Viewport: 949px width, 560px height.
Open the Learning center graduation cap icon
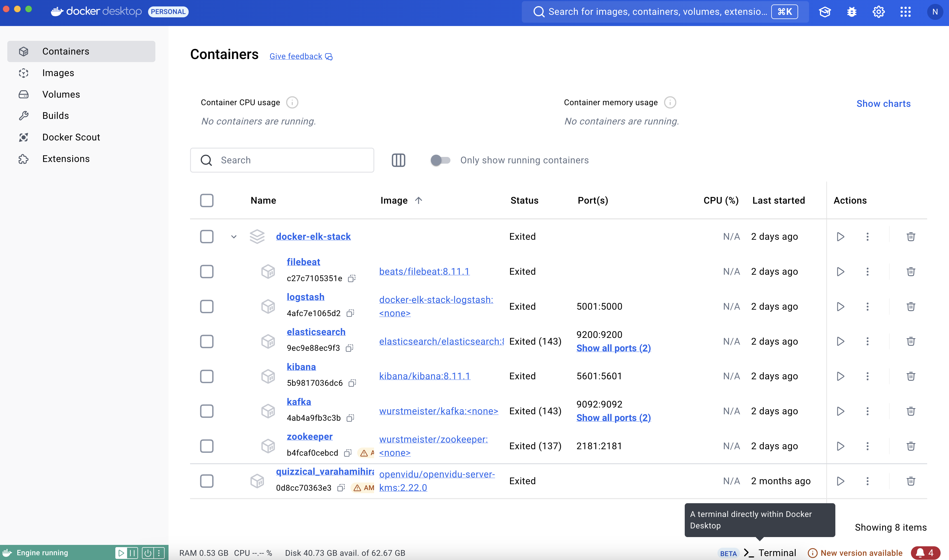824,12
